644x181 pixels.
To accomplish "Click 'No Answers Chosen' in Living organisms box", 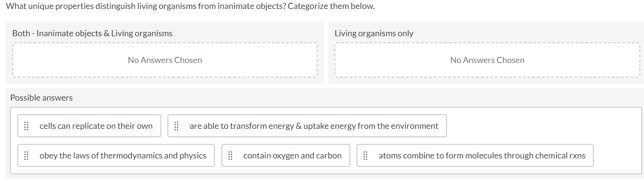I will 487,60.
